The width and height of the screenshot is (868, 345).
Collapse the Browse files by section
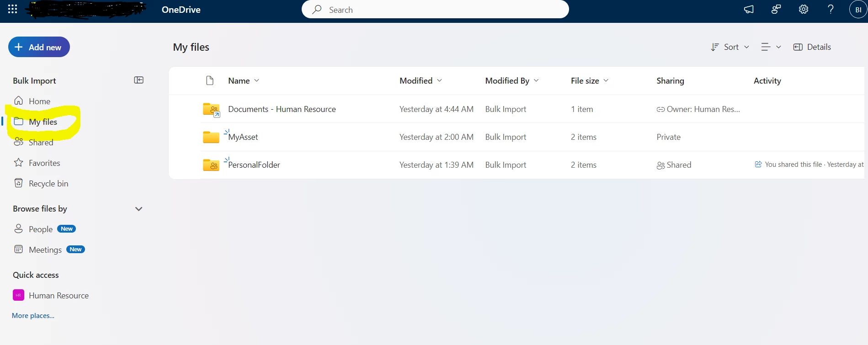(139, 209)
